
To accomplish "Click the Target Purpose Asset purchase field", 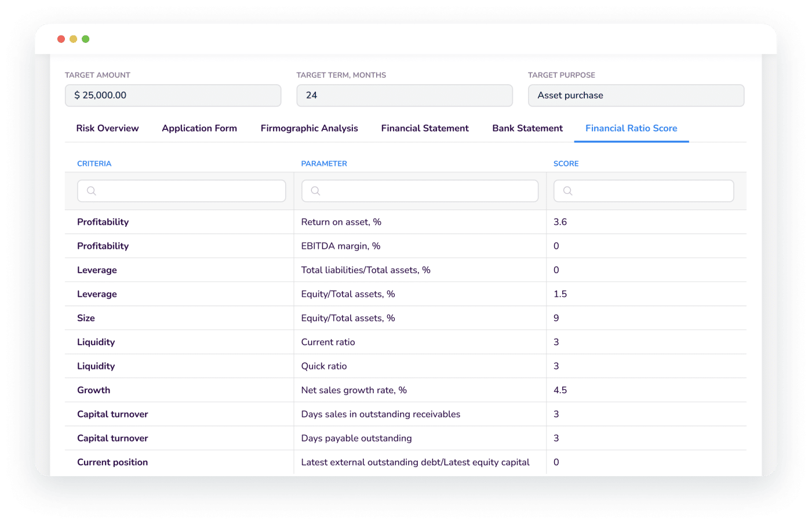I will point(636,95).
